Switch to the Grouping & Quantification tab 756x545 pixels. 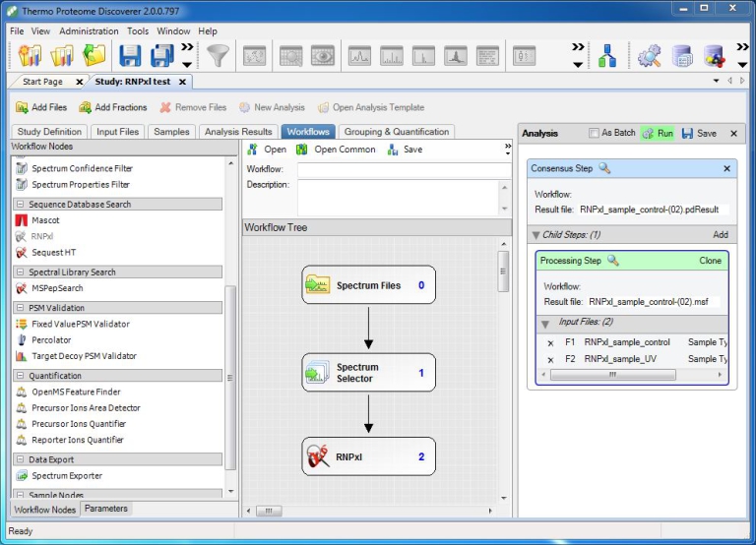pyautogui.click(x=397, y=132)
